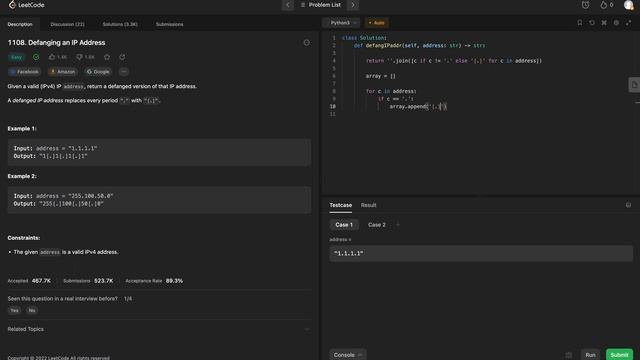Click the Easy difficulty badge

point(16,57)
